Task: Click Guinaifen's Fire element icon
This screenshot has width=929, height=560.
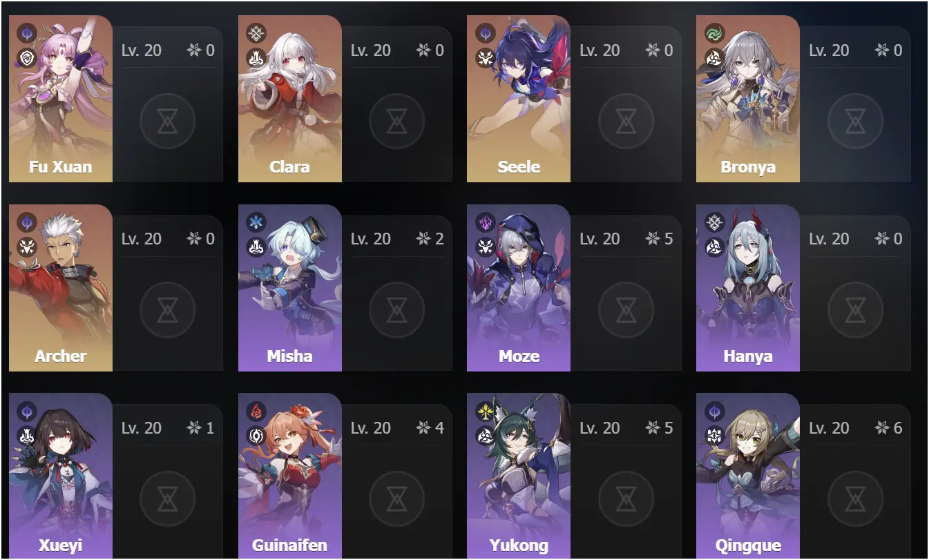Action: (256, 411)
